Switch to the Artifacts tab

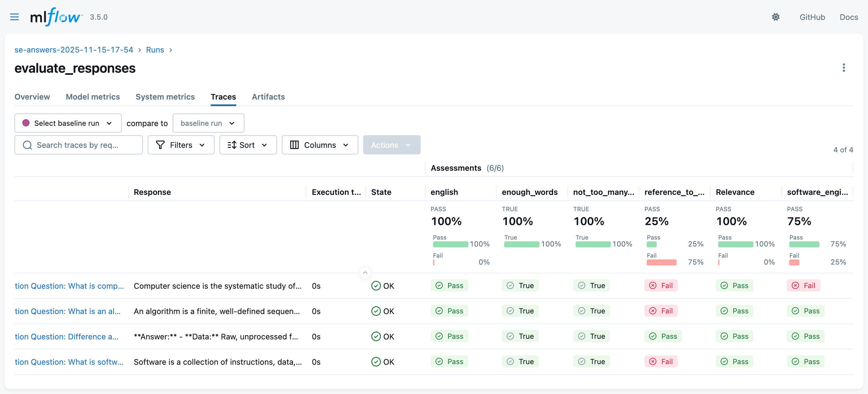click(268, 97)
